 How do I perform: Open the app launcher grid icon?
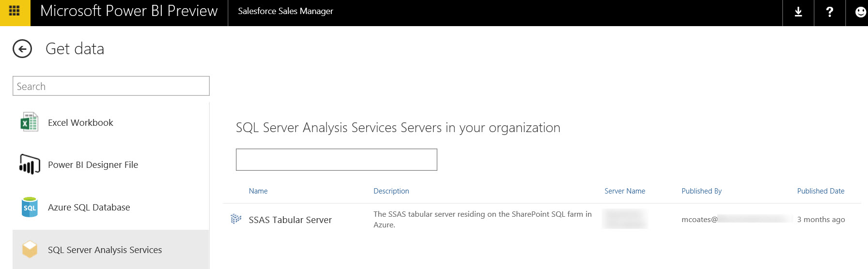tap(15, 11)
